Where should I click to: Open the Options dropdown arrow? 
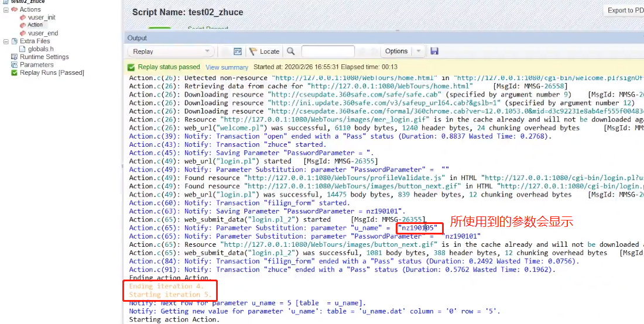point(418,51)
